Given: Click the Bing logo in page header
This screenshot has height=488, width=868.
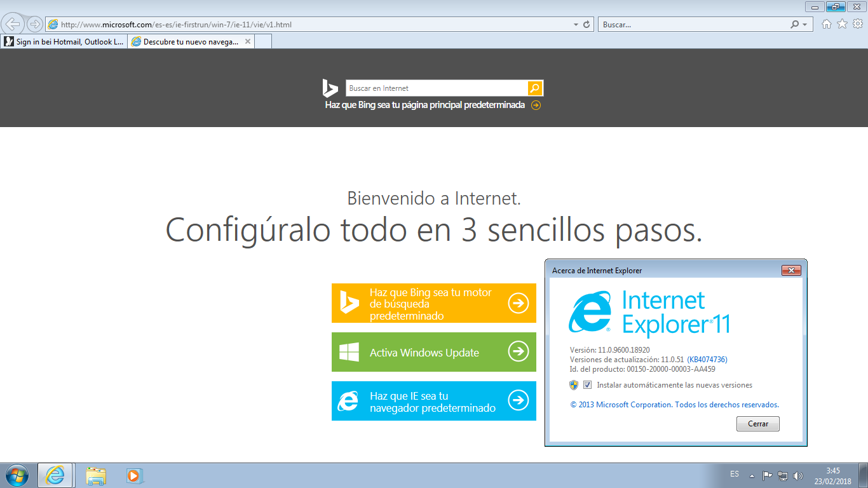Looking at the screenshot, I should click(330, 88).
